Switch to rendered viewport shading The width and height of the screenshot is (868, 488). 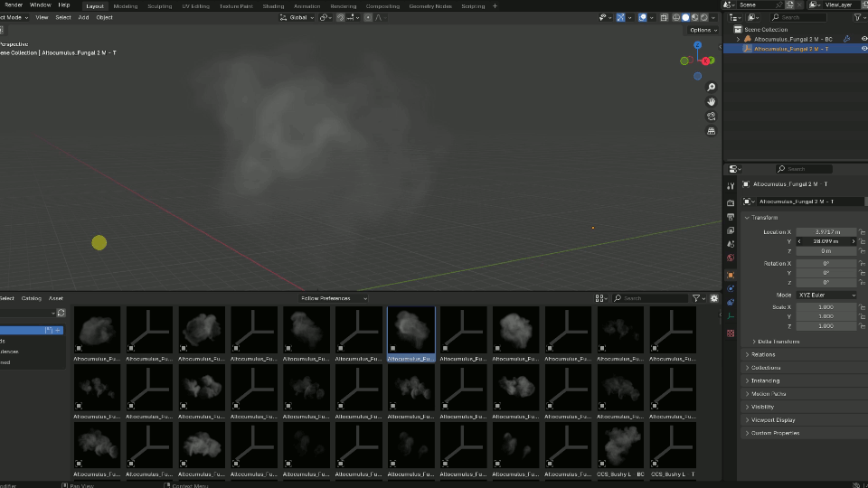click(x=704, y=18)
